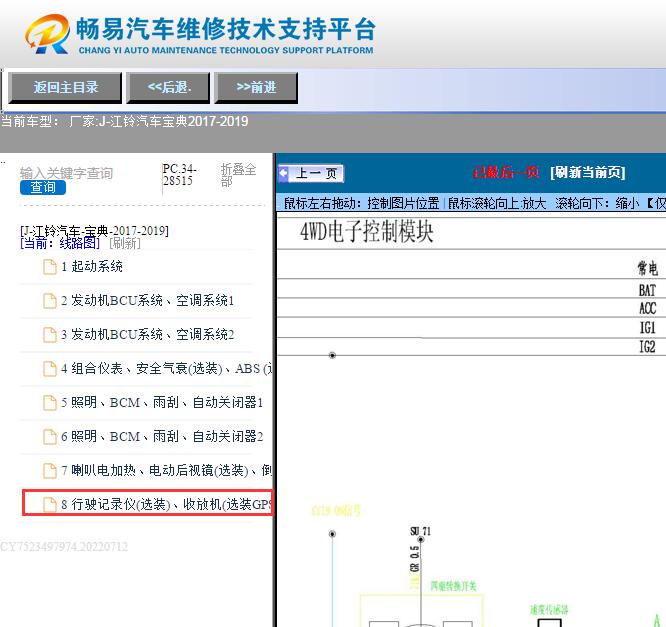
Task: Click the left arrow icon on 上一页
Action: [283, 173]
